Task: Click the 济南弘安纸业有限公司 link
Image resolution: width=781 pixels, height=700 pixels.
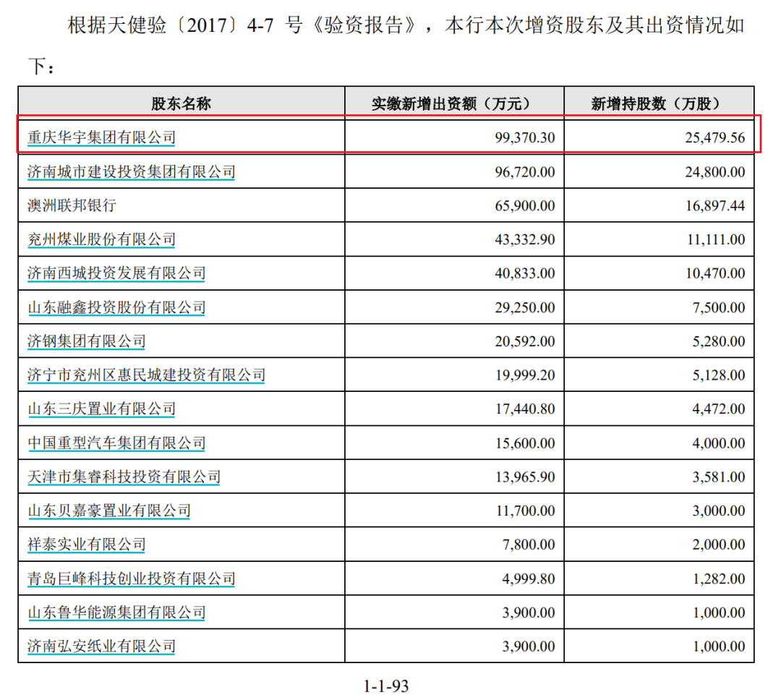Action: [101, 646]
